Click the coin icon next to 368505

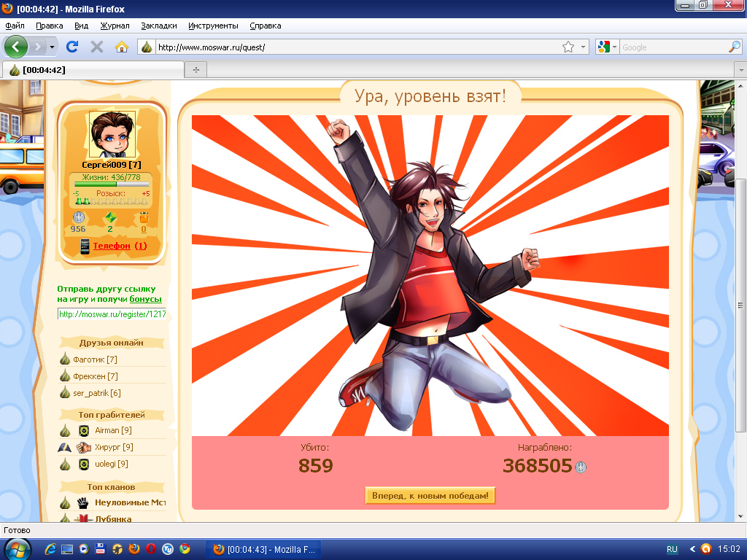581,467
